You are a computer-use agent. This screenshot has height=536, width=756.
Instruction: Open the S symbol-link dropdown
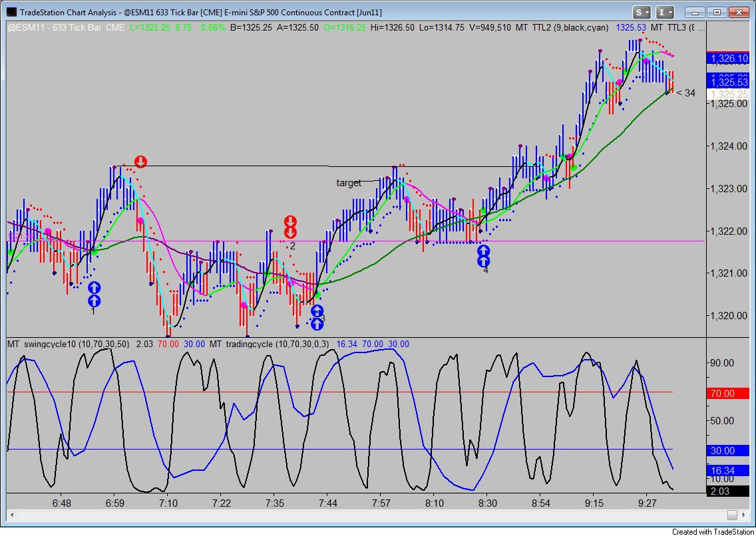pos(642,13)
